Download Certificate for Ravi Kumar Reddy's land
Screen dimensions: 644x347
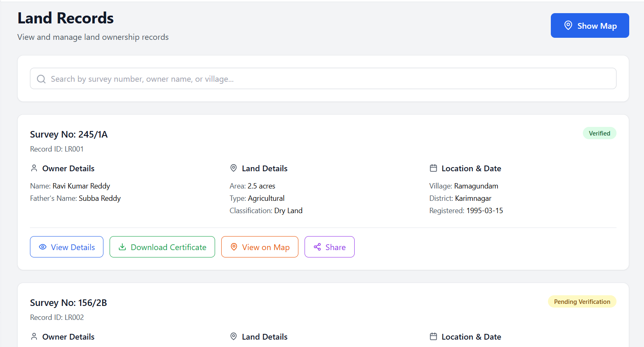(x=162, y=247)
